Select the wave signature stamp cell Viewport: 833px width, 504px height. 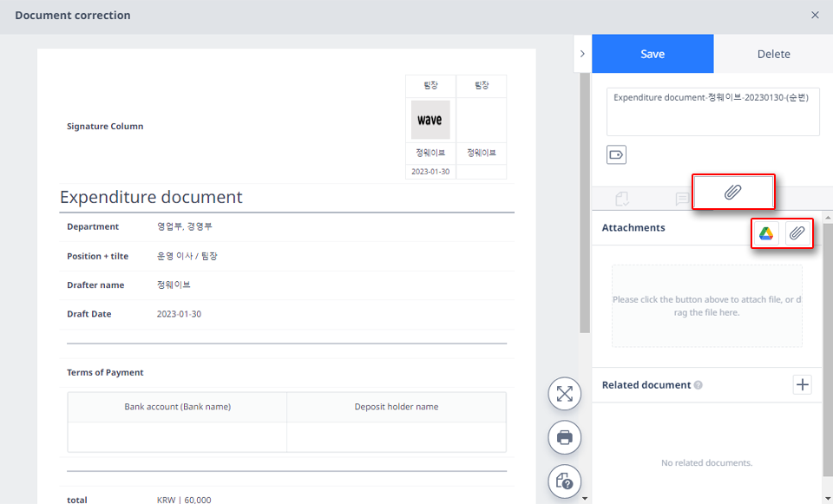[430, 120]
